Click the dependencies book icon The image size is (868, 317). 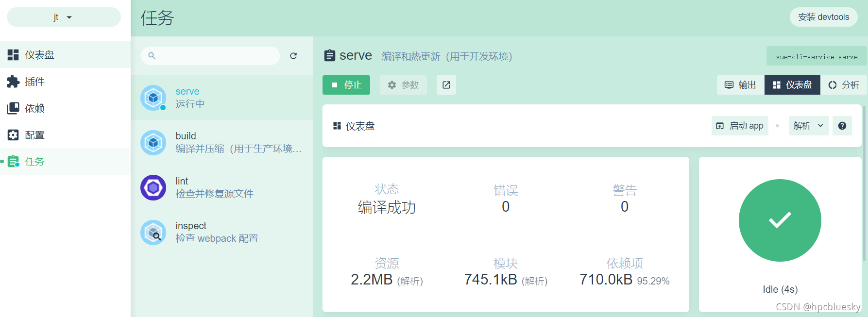[13, 108]
